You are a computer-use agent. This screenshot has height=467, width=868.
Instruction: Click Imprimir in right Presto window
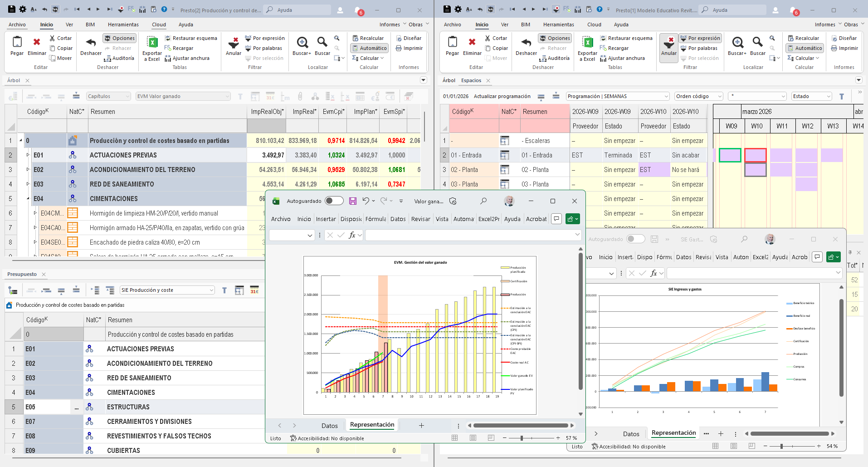point(844,48)
